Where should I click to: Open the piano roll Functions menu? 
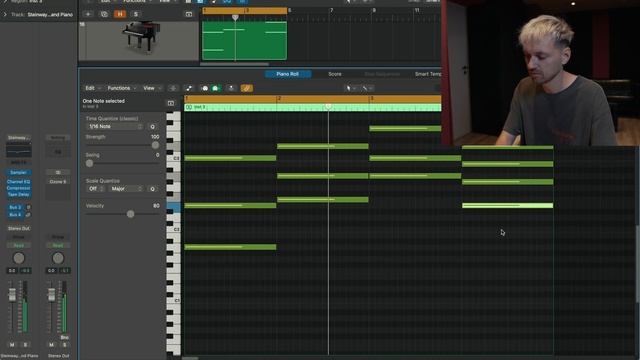tap(121, 88)
